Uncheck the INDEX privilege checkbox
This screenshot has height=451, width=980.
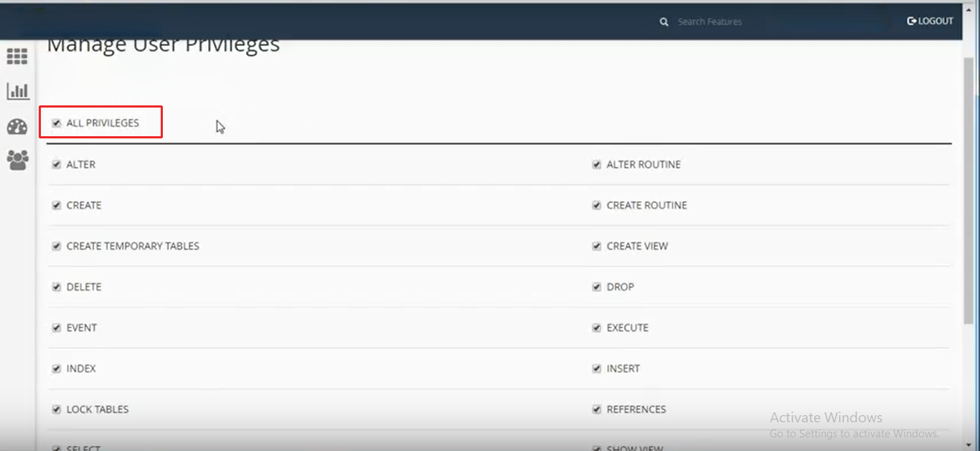(x=57, y=369)
